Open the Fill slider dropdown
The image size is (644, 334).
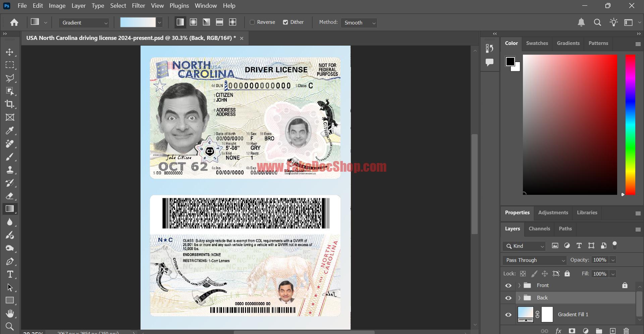coord(613,274)
